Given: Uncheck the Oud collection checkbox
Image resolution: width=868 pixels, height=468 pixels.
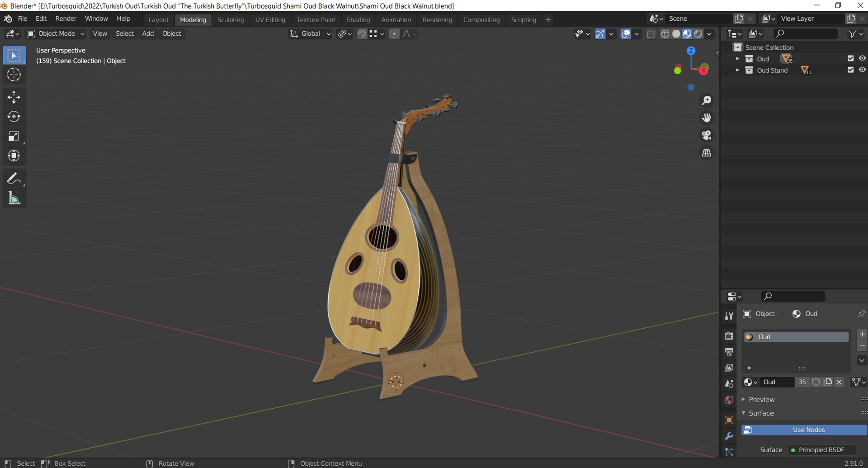Looking at the screenshot, I should point(850,58).
